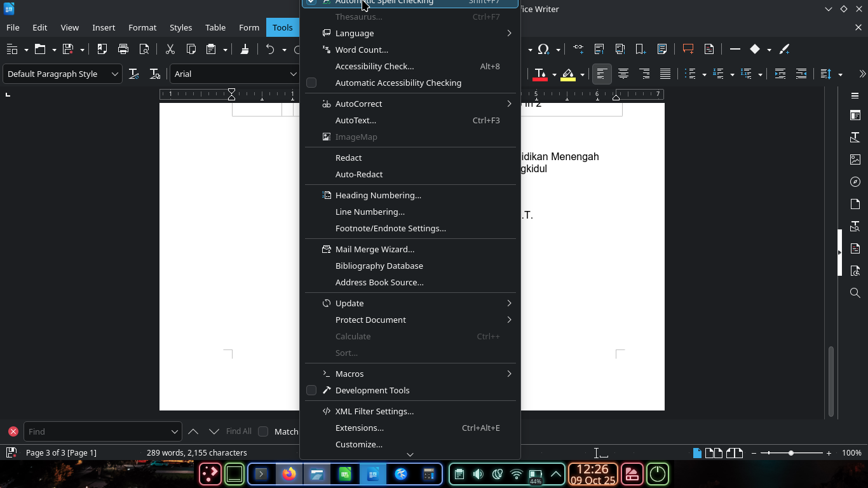The image size is (868, 488).
Task: Open the Gallery panel in sidebar
Action: coord(855,159)
